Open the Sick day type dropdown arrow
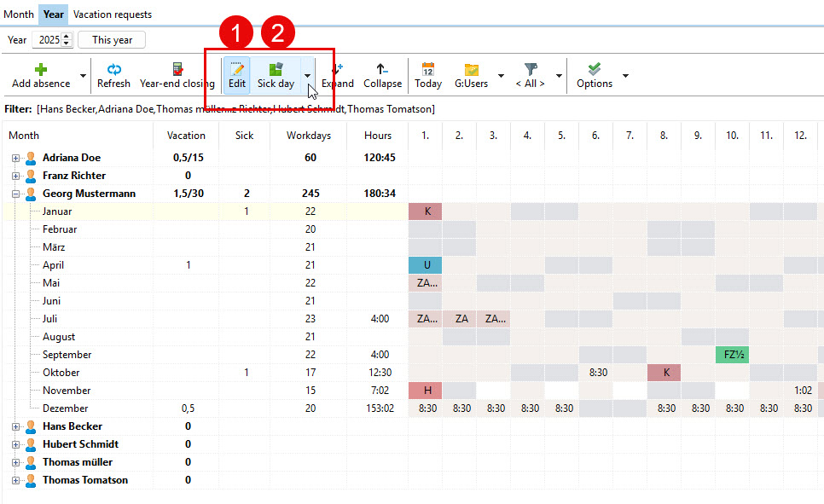 click(x=308, y=76)
